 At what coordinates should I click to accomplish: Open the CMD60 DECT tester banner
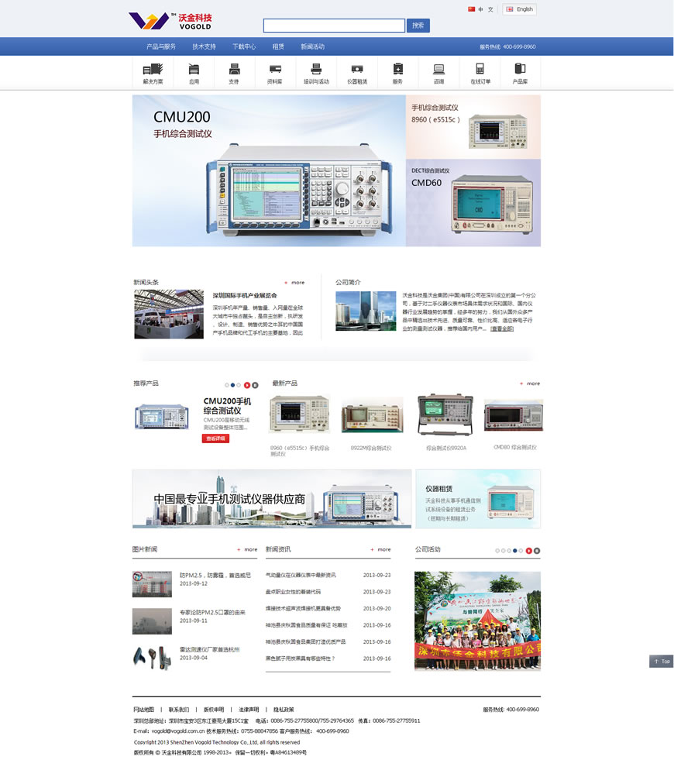(x=473, y=203)
